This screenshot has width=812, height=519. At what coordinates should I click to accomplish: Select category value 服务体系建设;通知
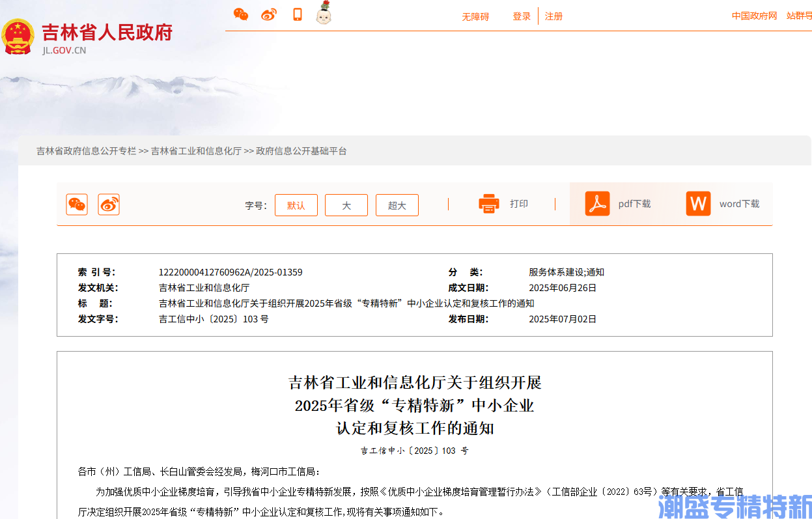pyautogui.click(x=567, y=272)
